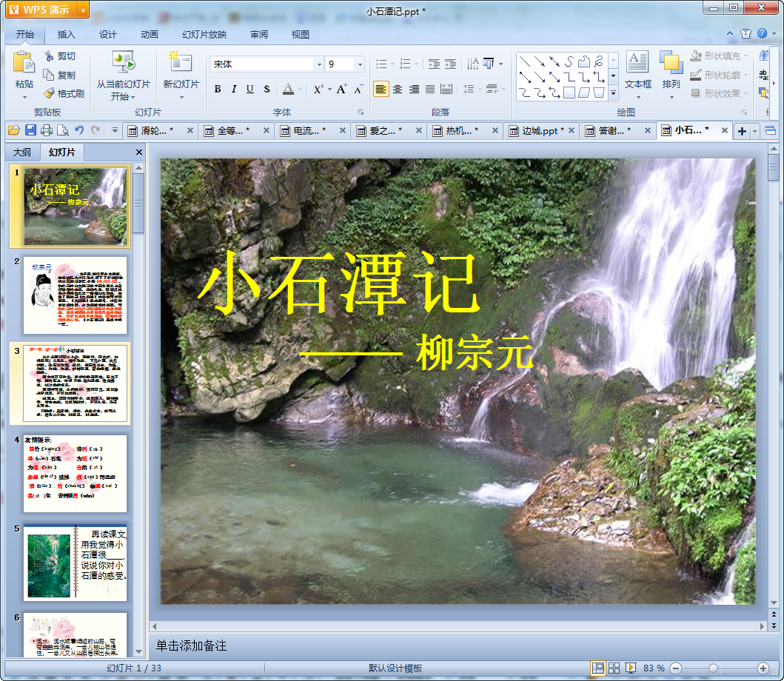
Task: Switch to Slide Sorter view icon
Action: click(614, 668)
